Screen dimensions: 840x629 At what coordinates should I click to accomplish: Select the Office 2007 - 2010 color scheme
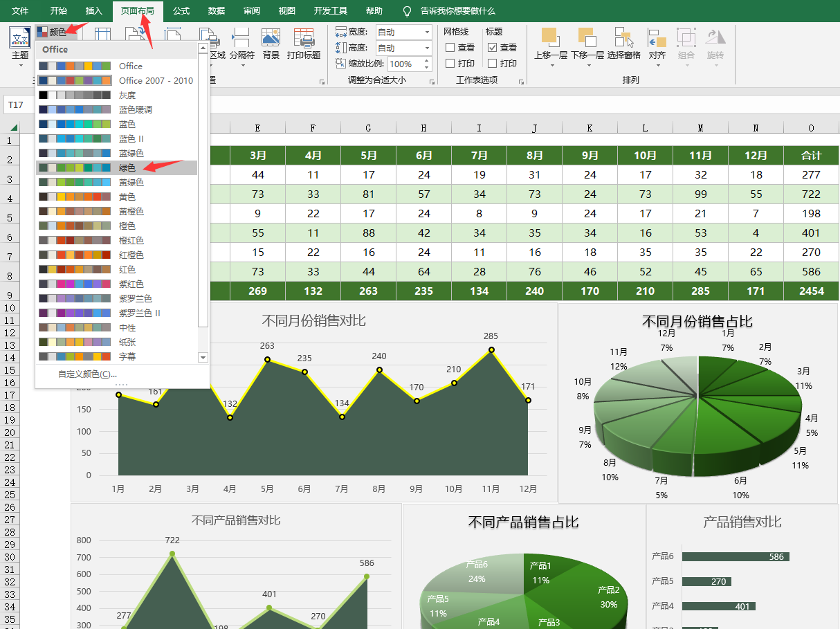pos(117,80)
